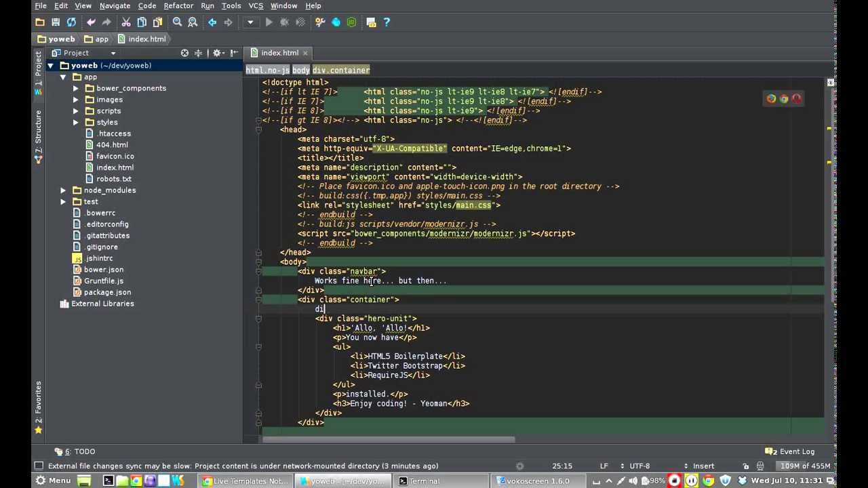Click the Synchronize refresh icon

(x=71, y=22)
